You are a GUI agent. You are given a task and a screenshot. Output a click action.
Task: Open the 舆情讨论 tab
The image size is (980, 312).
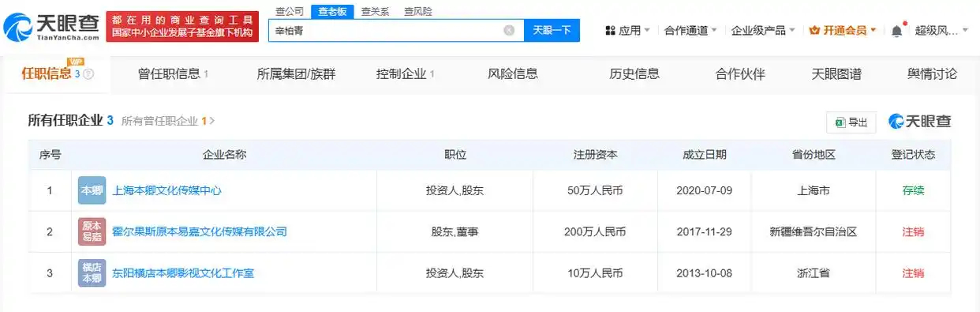pyautogui.click(x=932, y=74)
